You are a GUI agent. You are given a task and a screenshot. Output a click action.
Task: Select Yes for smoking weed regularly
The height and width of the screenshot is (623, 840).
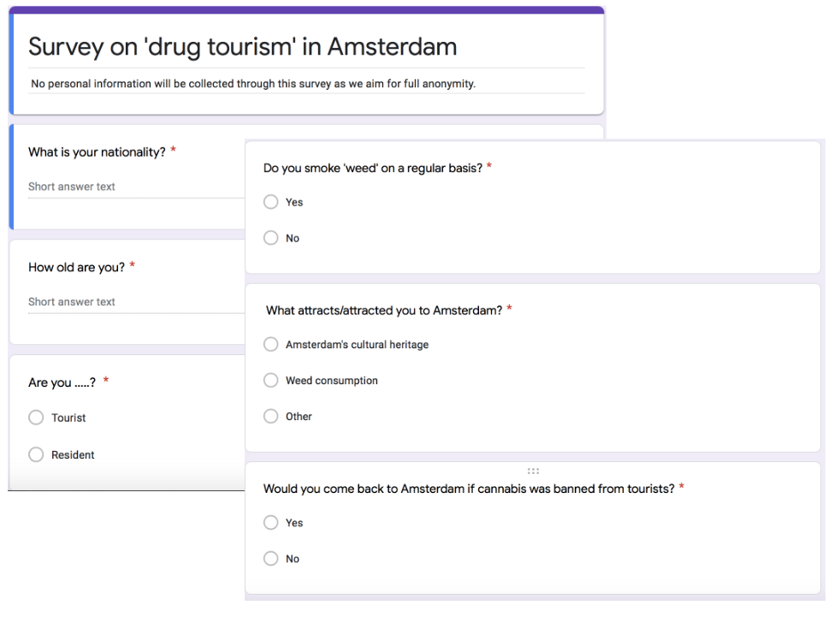point(271,202)
